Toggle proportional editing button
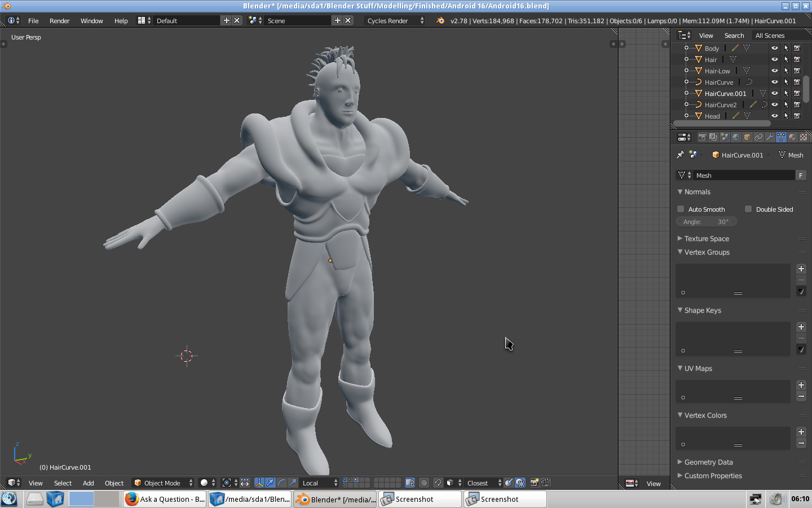This screenshot has height=508, width=812. pos(424,483)
